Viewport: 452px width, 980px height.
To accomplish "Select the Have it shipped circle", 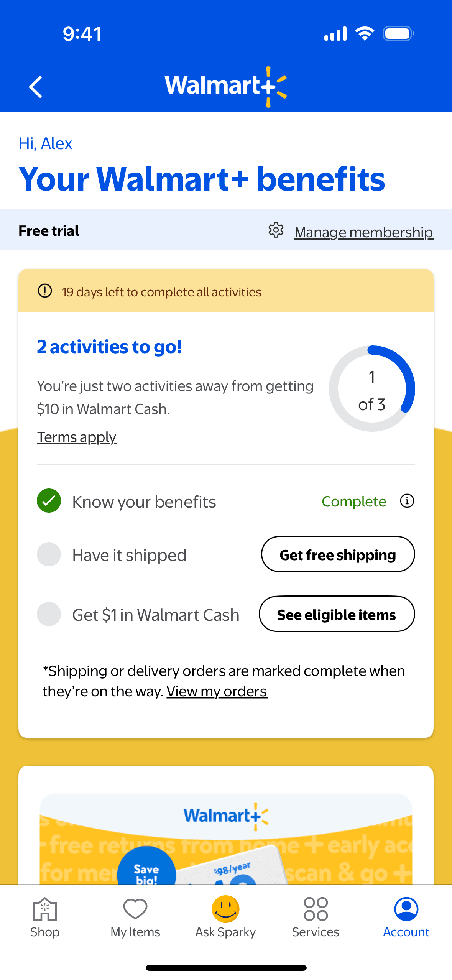I will click(49, 554).
